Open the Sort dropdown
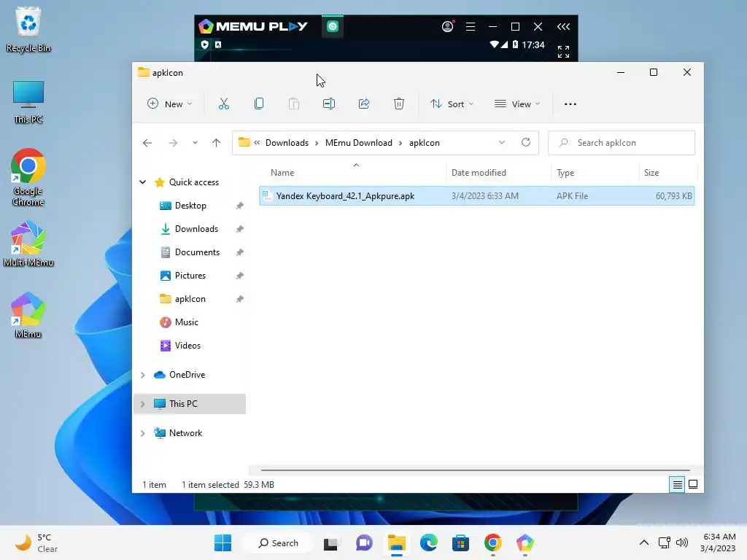747x560 pixels. click(452, 104)
